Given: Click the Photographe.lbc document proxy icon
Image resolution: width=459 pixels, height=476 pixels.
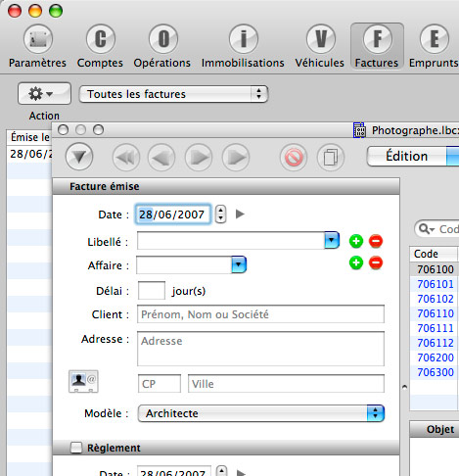Looking at the screenshot, I should [359, 130].
